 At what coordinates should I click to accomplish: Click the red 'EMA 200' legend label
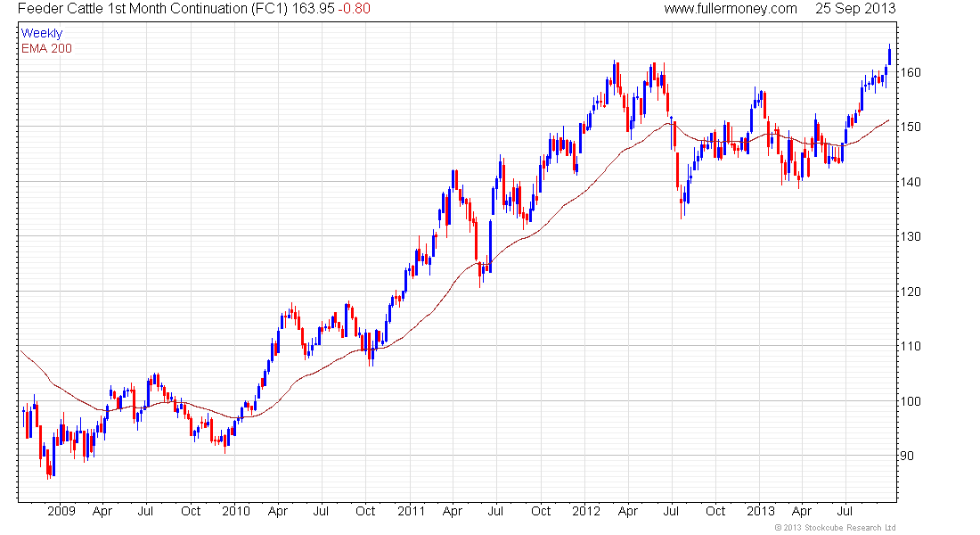click(x=47, y=48)
